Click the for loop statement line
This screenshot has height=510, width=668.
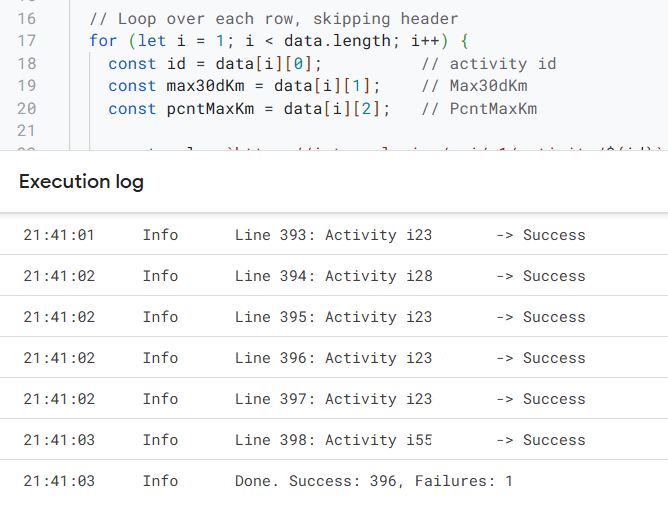(x=279, y=41)
